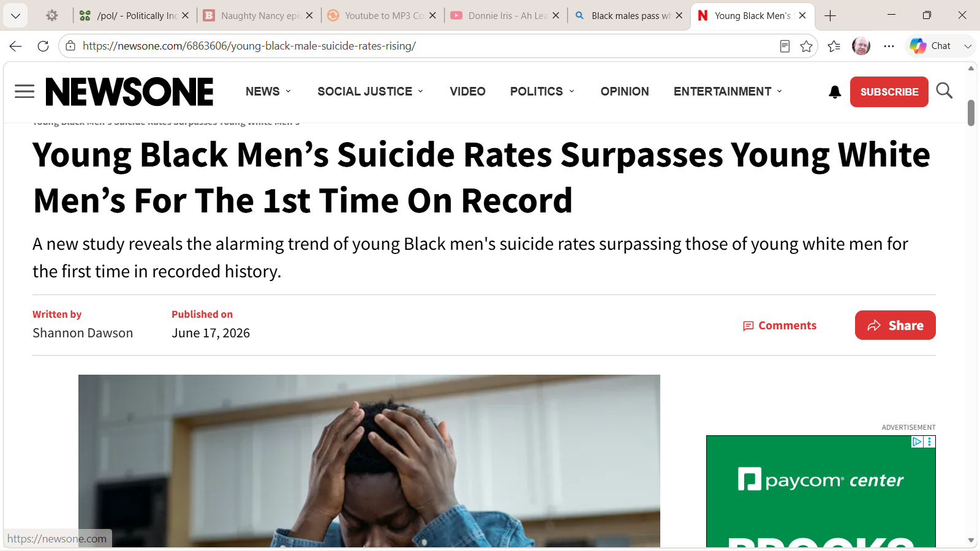The image size is (980, 551).
Task: Jump to the Comments section
Action: coord(780,326)
